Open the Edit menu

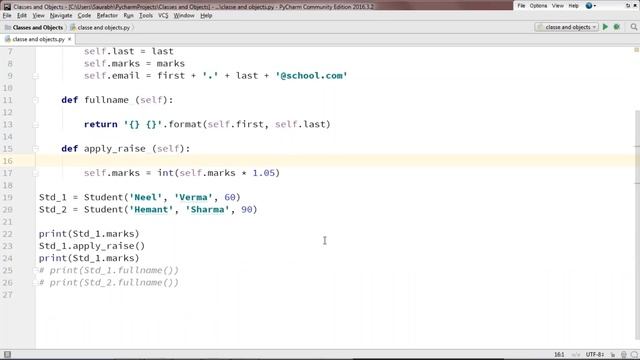(22, 16)
